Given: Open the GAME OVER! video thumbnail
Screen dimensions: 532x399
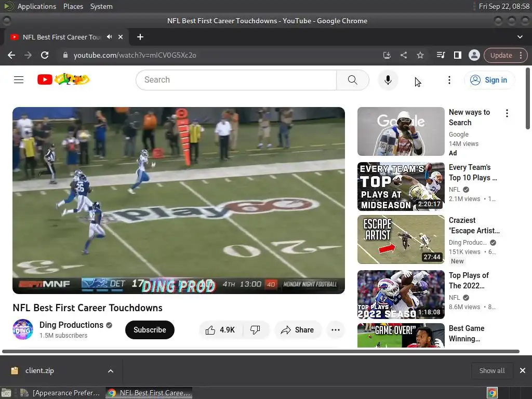Looking at the screenshot, I should [401, 335].
